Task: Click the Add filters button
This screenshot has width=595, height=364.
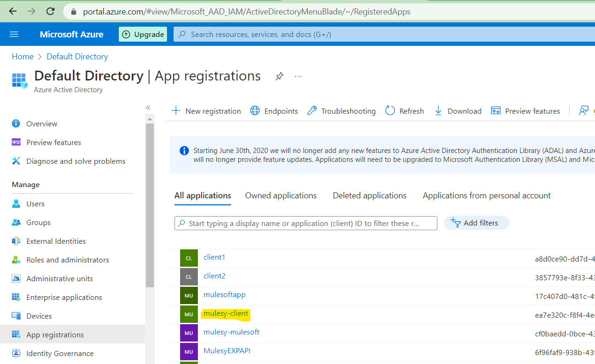Action: 476,223
